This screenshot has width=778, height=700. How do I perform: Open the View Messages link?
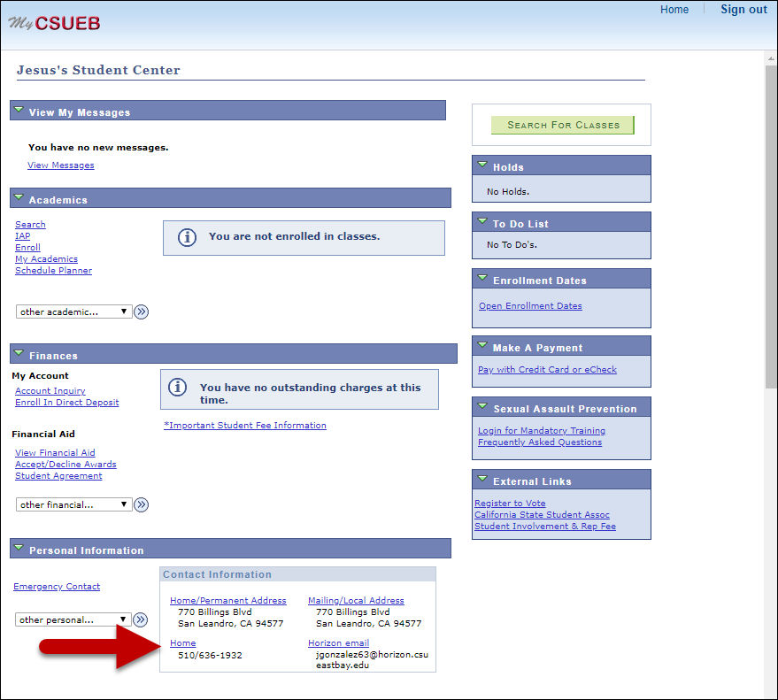61,165
